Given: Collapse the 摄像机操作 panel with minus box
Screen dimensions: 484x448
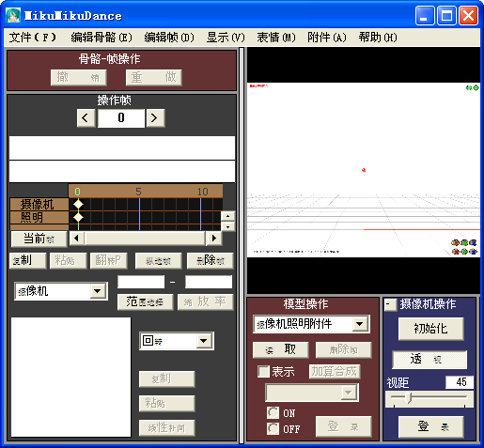Looking at the screenshot, I should click(390, 304).
